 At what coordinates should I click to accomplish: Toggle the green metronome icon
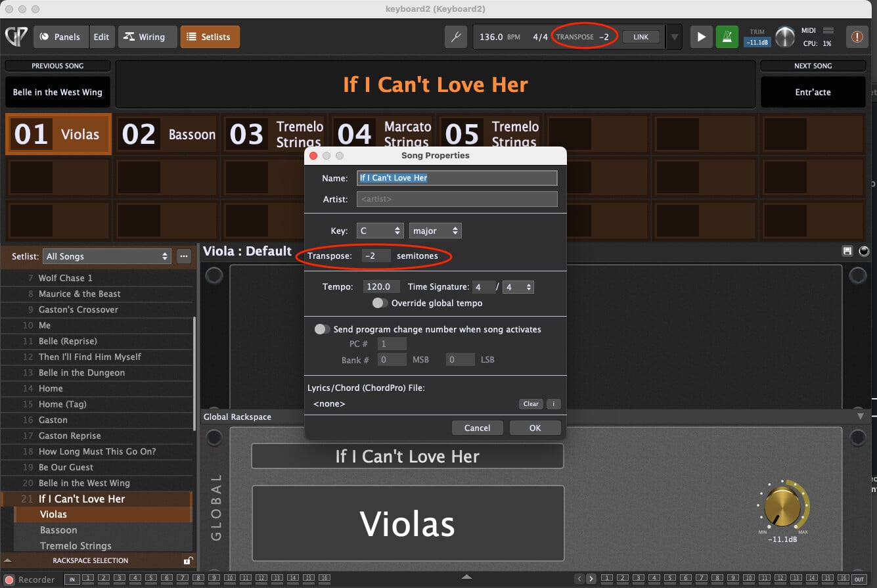click(x=726, y=37)
